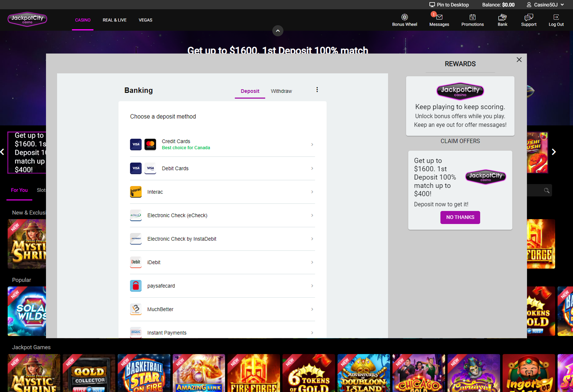
Task: Choose the paysafecard deposit method
Action: [222, 286]
